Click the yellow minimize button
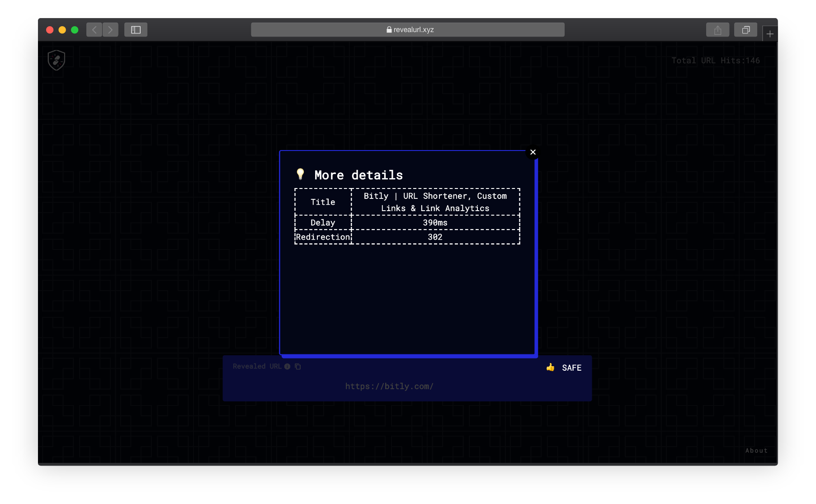 coord(62,30)
